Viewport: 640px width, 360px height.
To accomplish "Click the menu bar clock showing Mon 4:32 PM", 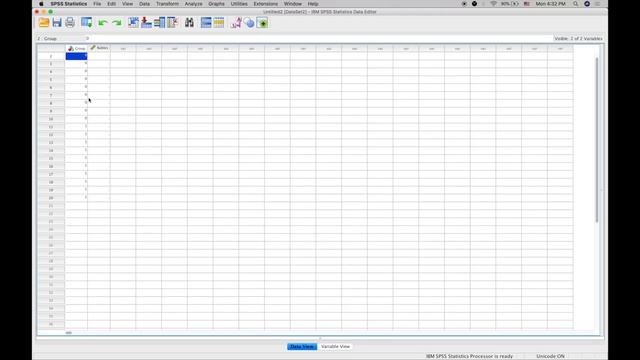I will click(x=551, y=4).
